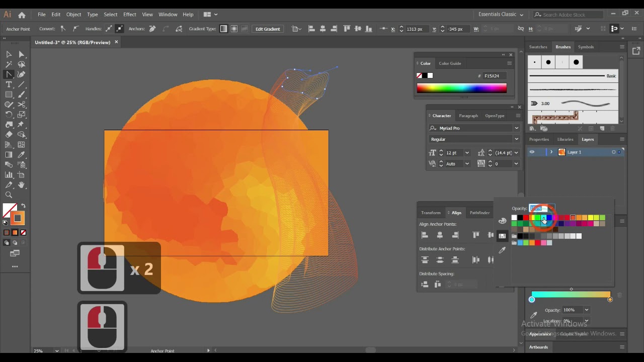
Task: Select the Gradient tool in toolbox
Action: [9, 155]
